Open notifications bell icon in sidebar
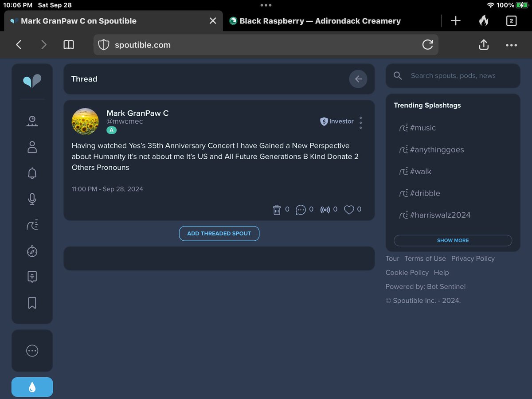The height and width of the screenshot is (399, 532). pyautogui.click(x=32, y=173)
